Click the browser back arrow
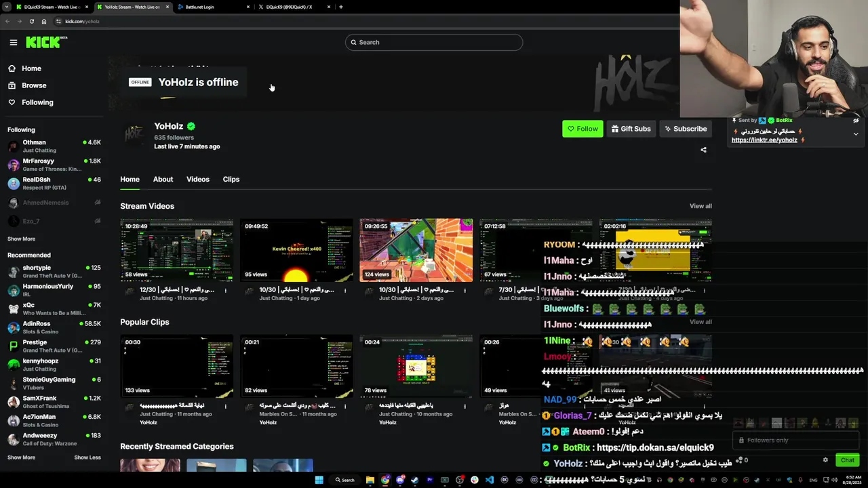Viewport: 868px width, 488px height. (7, 21)
